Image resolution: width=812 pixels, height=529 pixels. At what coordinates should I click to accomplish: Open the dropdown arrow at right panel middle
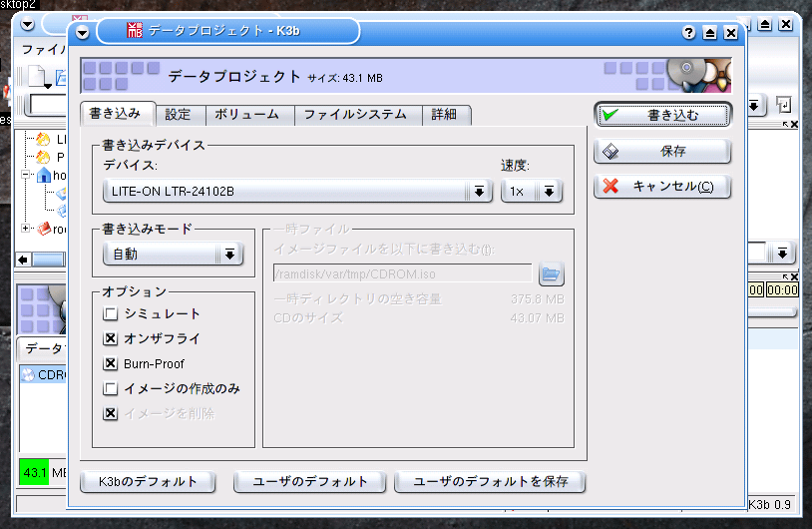[782, 254]
